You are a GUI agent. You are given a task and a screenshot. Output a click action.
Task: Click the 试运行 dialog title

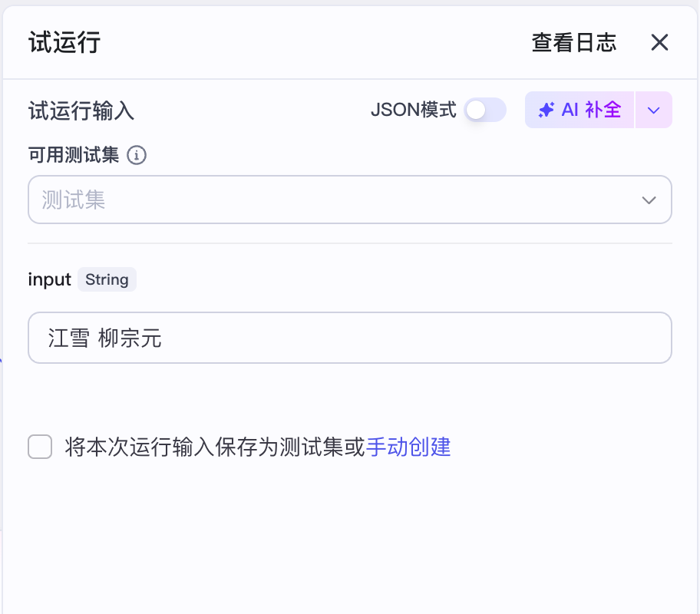(x=64, y=42)
